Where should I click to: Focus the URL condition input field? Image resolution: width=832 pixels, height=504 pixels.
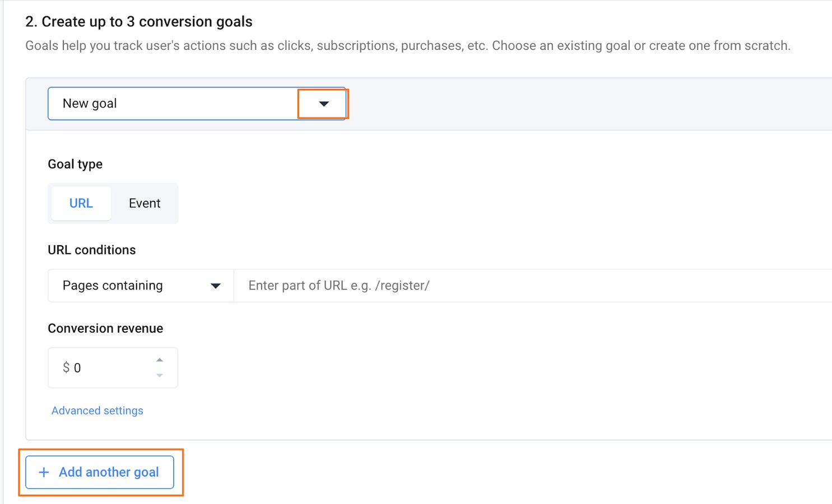click(392, 286)
